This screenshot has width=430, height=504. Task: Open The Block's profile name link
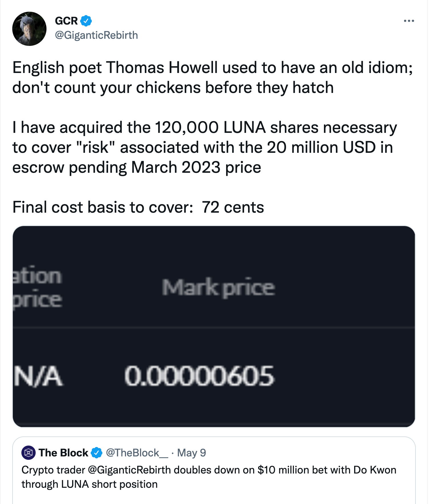[63, 453]
